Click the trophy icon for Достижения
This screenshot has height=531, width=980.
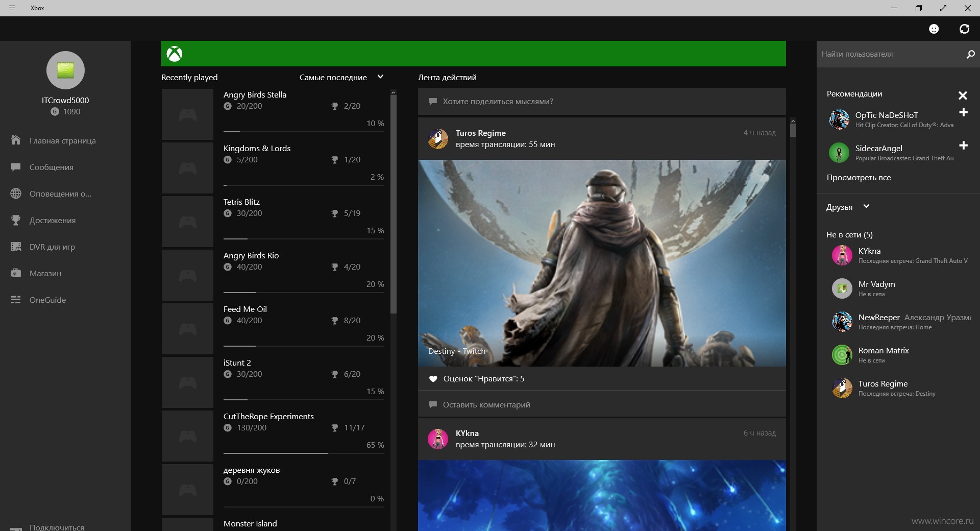pyautogui.click(x=16, y=220)
